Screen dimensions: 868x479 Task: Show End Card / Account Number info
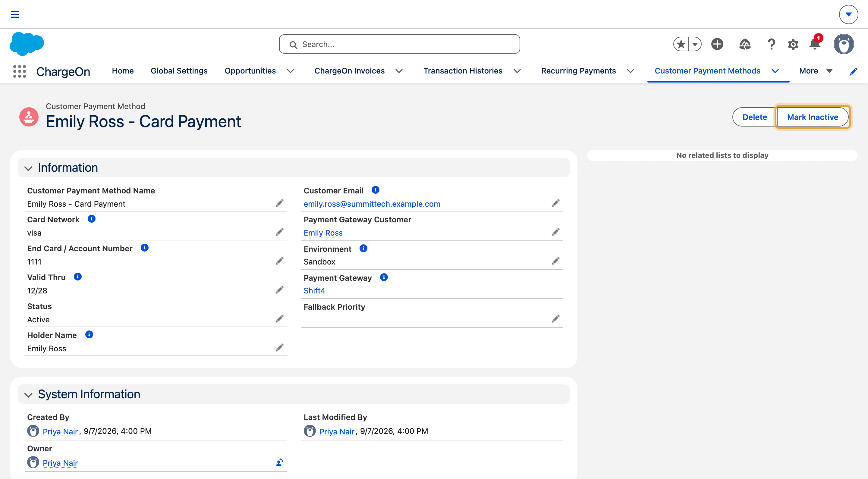(145, 248)
